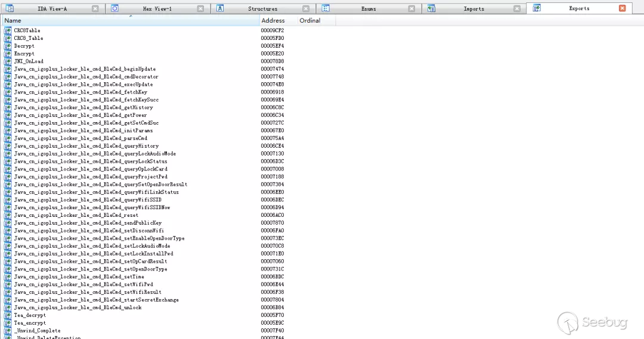644x339 pixels.
Task: Close the Imports tab
Action: pos(516,8)
